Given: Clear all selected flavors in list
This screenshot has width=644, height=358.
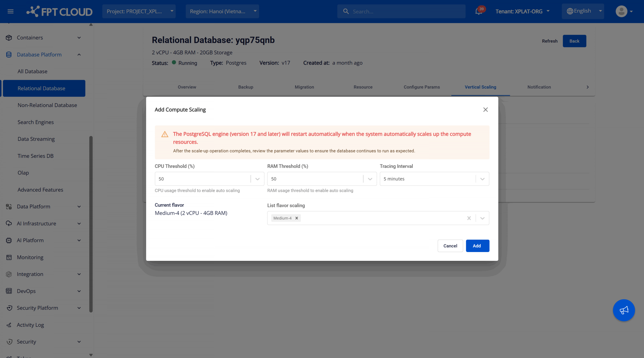Looking at the screenshot, I should coord(469,218).
